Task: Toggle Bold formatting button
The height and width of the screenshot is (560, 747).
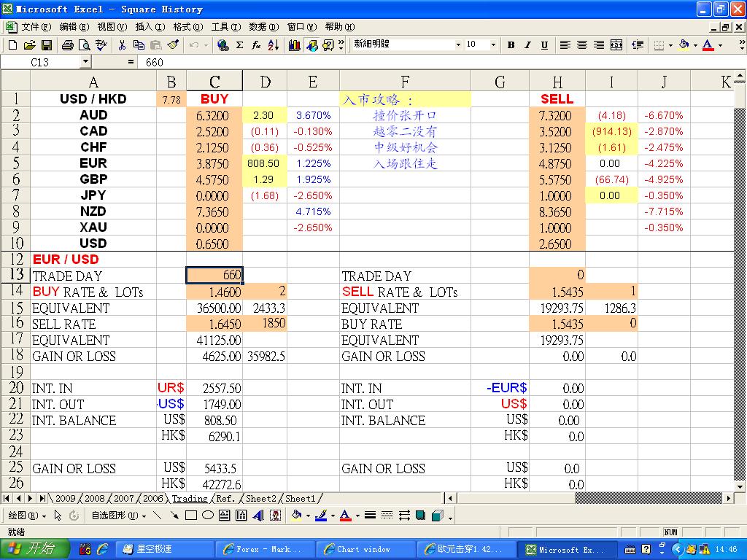Action: point(511,45)
